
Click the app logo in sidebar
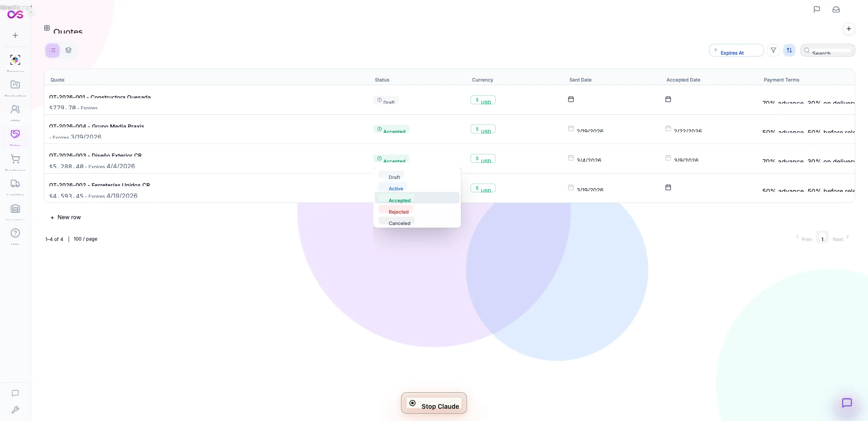tap(15, 15)
